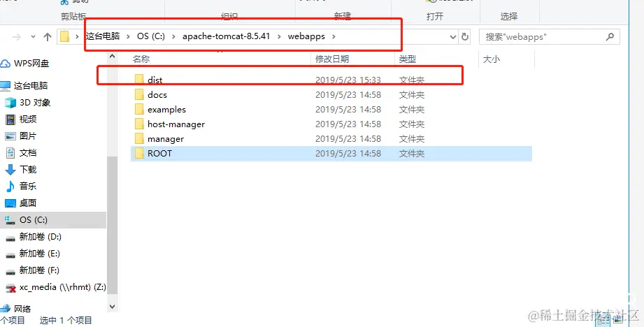Click webapps in the breadcrumb
This screenshot has width=644, height=327.
tap(306, 36)
